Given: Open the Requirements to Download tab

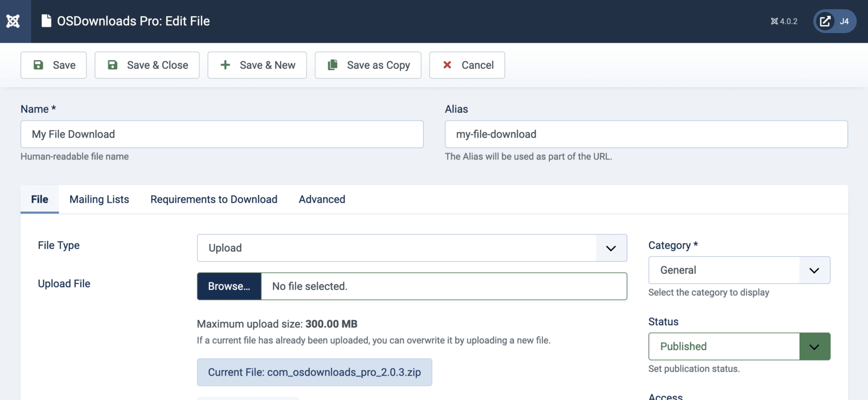Looking at the screenshot, I should click(214, 199).
